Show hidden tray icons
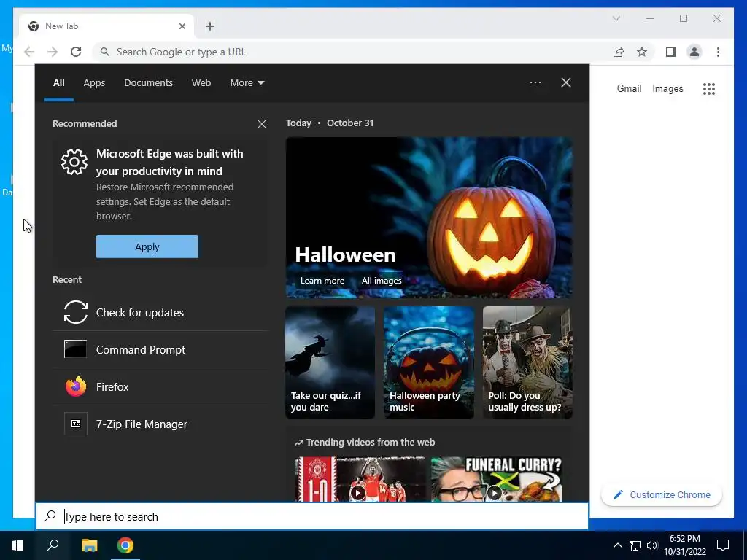This screenshot has width=747, height=560. coord(617,545)
